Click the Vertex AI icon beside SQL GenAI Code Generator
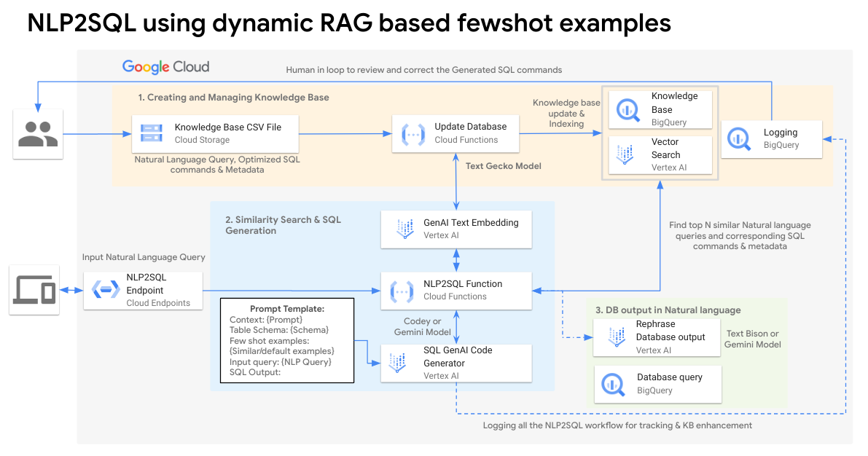The height and width of the screenshot is (456, 868). coord(397,363)
